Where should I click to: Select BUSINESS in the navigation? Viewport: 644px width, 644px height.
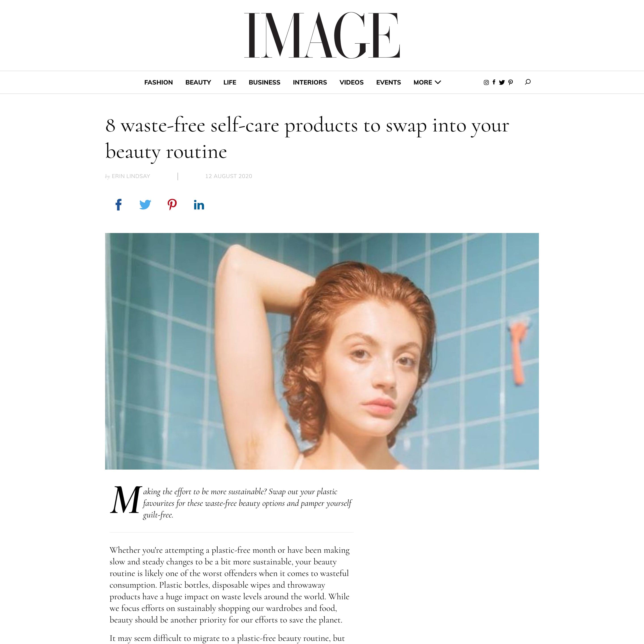coord(264,82)
